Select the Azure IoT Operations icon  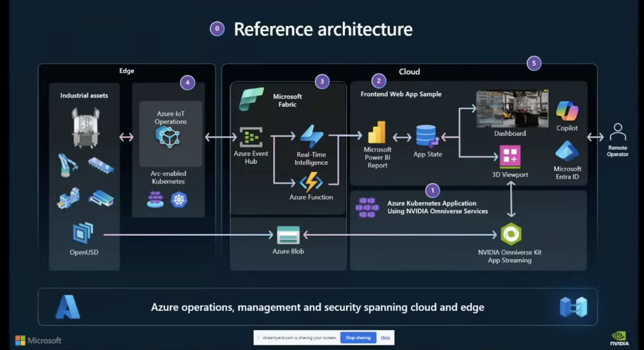pyautogui.click(x=168, y=137)
